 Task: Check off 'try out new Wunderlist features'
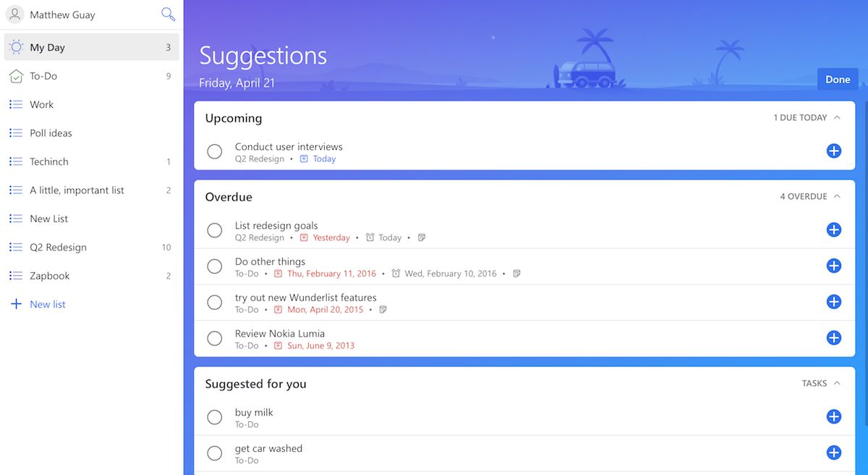[215, 303]
